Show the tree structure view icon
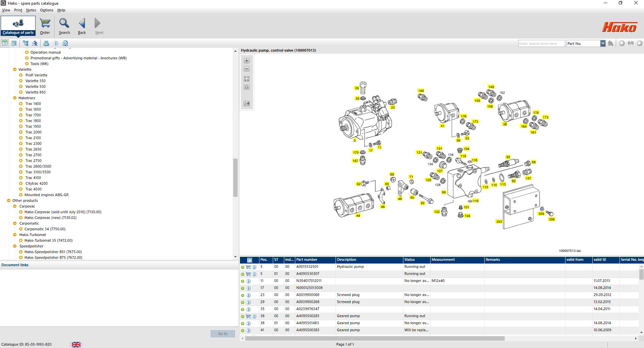This screenshot has height=348, width=644. (x=26, y=43)
